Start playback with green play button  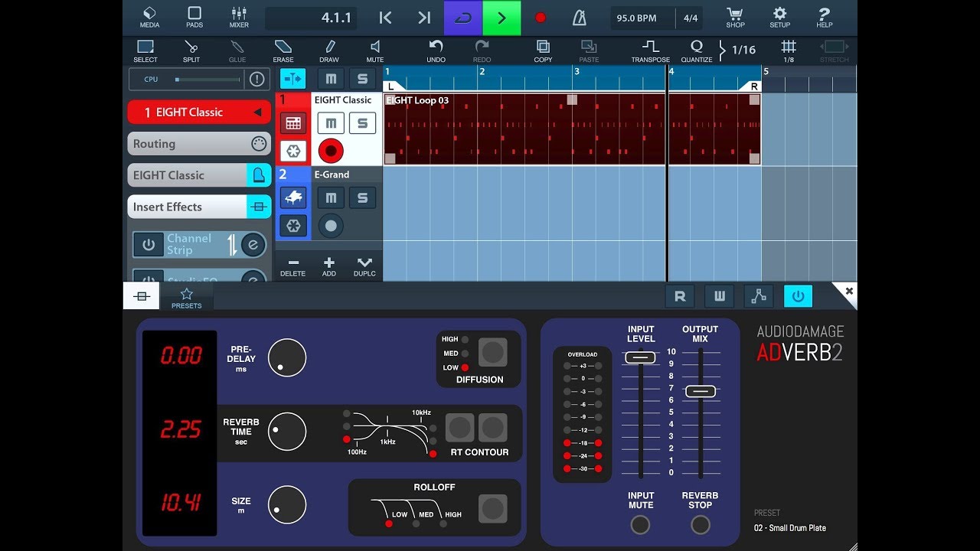(x=501, y=18)
